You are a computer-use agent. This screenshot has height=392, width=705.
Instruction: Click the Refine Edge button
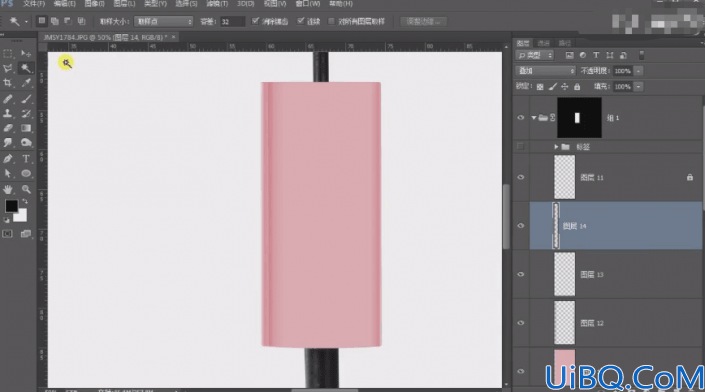click(x=423, y=22)
